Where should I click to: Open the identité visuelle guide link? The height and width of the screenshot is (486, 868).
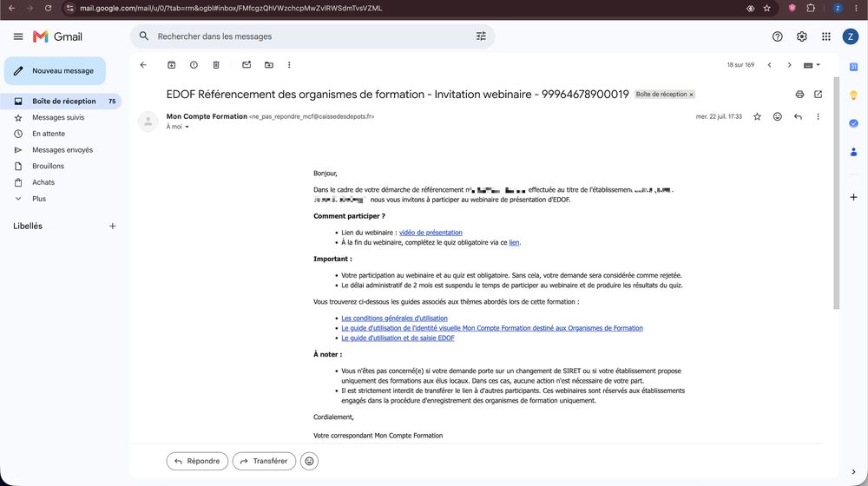[492, 328]
